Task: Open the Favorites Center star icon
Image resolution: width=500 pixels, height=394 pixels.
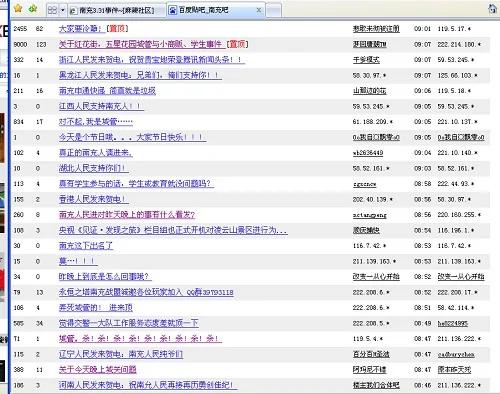Action: pyautogui.click(x=18, y=8)
